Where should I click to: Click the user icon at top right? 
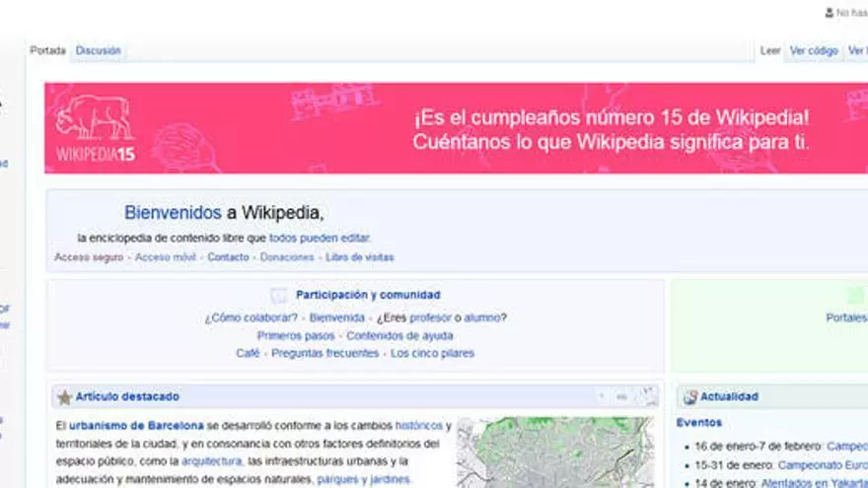click(x=830, y=13)
